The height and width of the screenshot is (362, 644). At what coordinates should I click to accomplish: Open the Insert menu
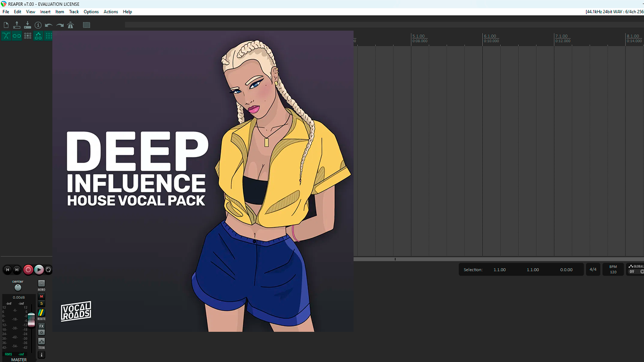[x=45, y=12]
